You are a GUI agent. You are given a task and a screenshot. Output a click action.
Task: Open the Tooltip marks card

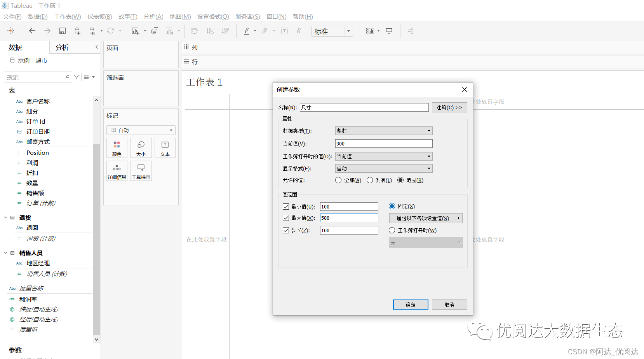[x=141, y=171]
